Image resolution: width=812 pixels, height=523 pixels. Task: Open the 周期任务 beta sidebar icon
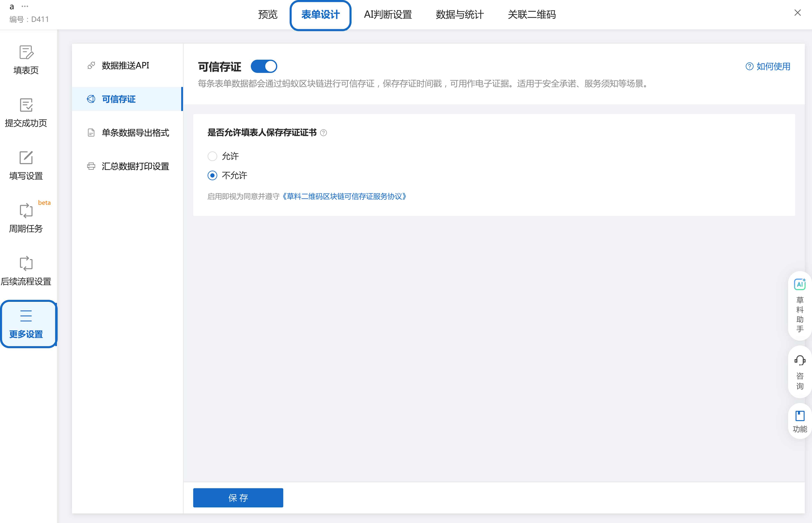point(26,211)
